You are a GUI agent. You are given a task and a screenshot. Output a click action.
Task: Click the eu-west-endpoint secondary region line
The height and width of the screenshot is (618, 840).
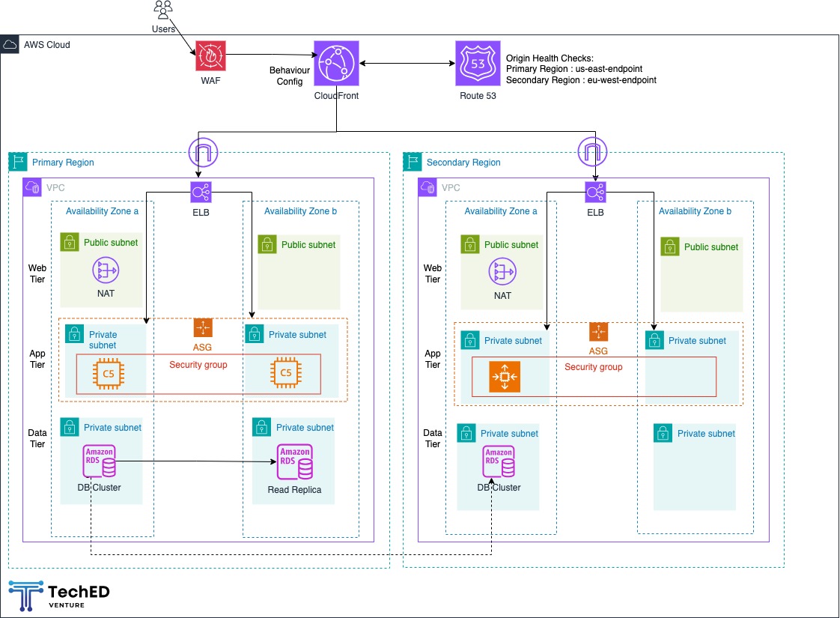click(x=581, y=80)
